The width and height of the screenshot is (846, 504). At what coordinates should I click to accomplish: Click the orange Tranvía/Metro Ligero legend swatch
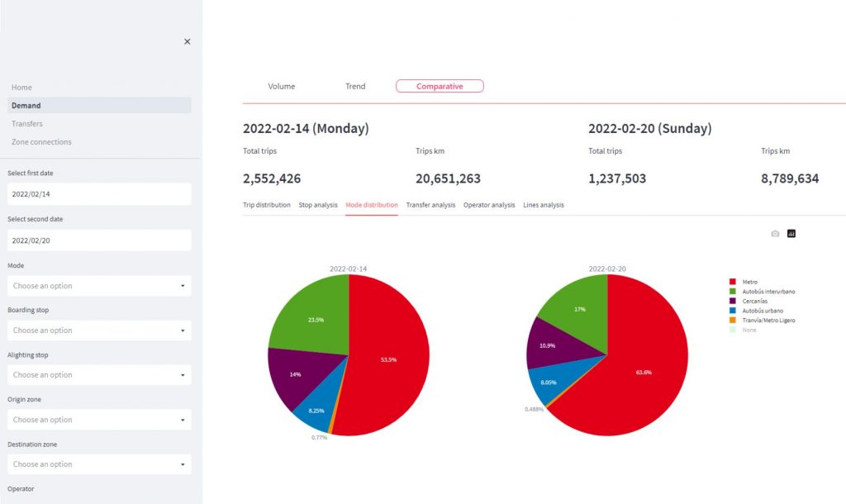tap(730, 320)
